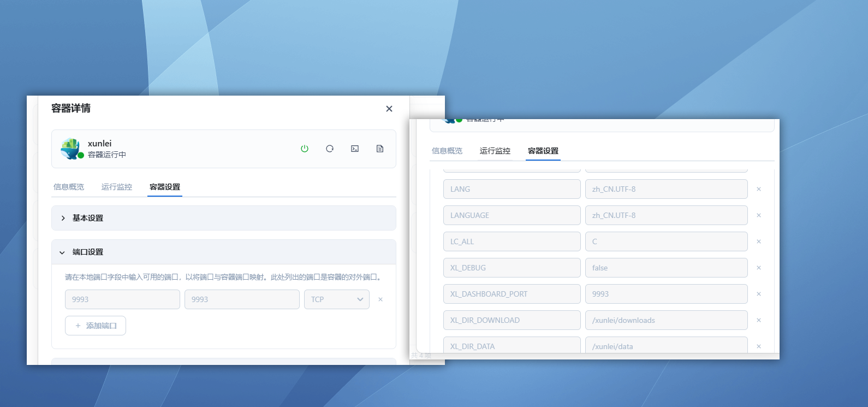868x407 pixels.
Task: Delete the LANG environment variable
Action: [x=759, y=189]
